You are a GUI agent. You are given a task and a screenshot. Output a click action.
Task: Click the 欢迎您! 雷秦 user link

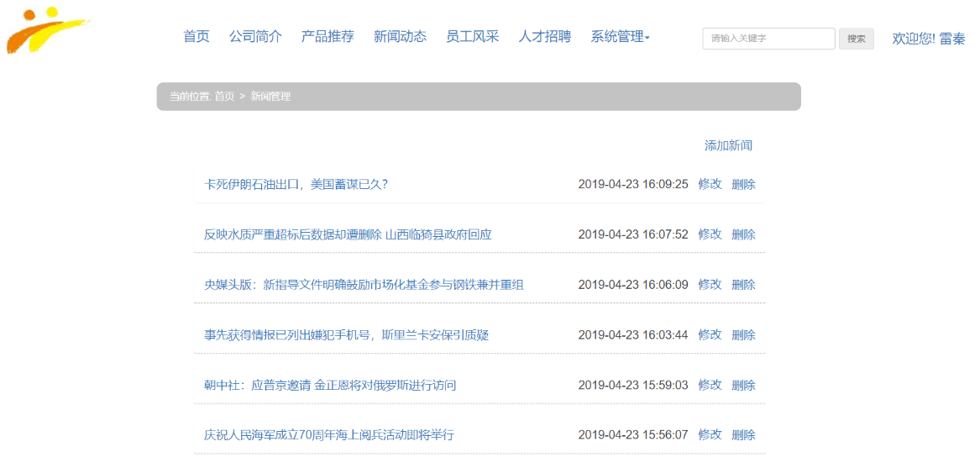(929, 38)
